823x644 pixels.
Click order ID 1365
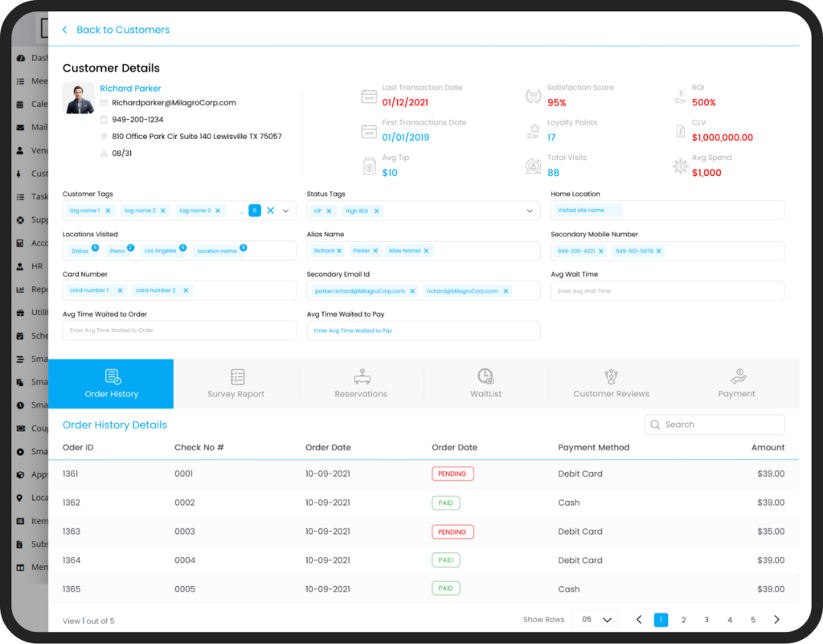click(72, 589)
